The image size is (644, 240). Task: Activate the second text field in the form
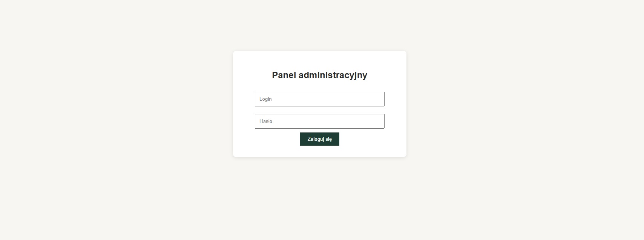pyautogui.click(x=319, y=121)
